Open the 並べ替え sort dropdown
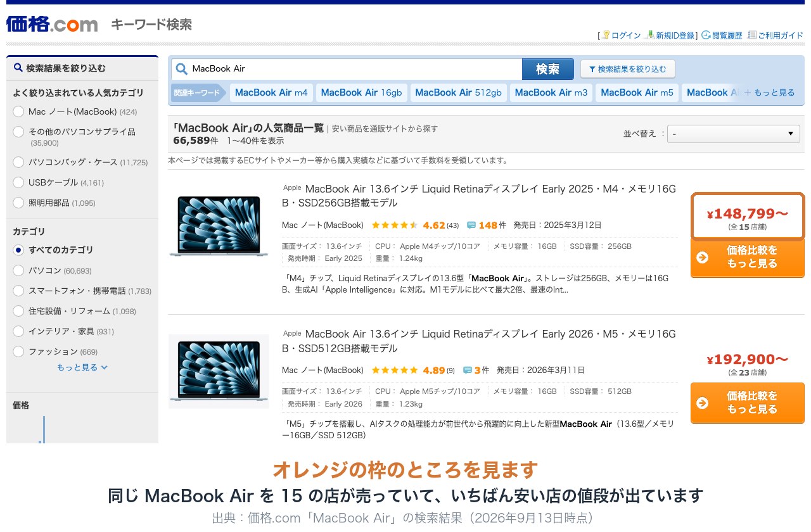This screenshot has height=532, width=811. coord(734,134)
